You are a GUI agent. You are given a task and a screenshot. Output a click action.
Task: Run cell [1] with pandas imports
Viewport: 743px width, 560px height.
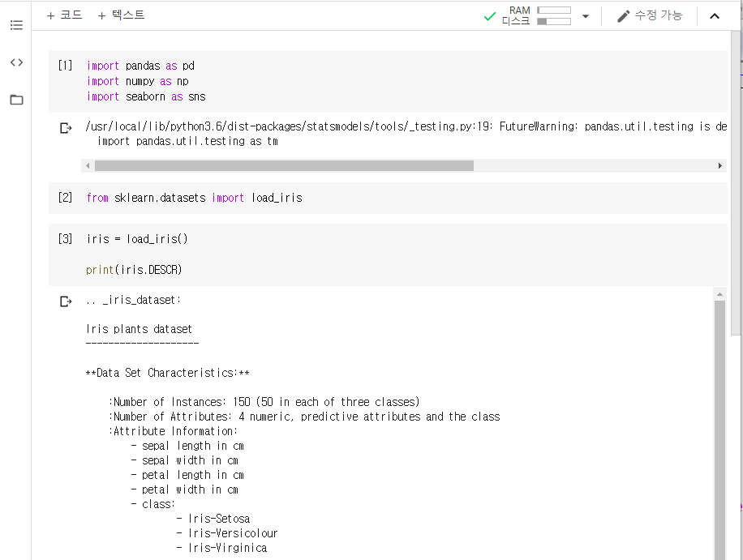(65, 66)
